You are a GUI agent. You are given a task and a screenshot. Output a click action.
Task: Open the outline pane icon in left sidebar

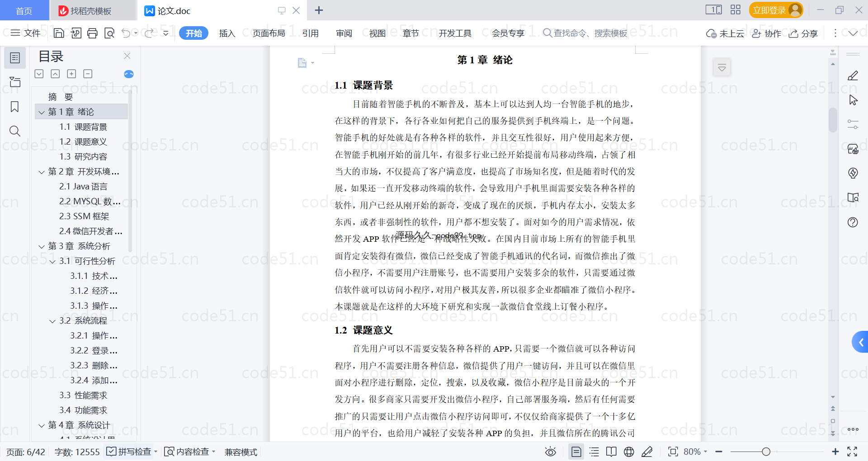tap(15, 58)
